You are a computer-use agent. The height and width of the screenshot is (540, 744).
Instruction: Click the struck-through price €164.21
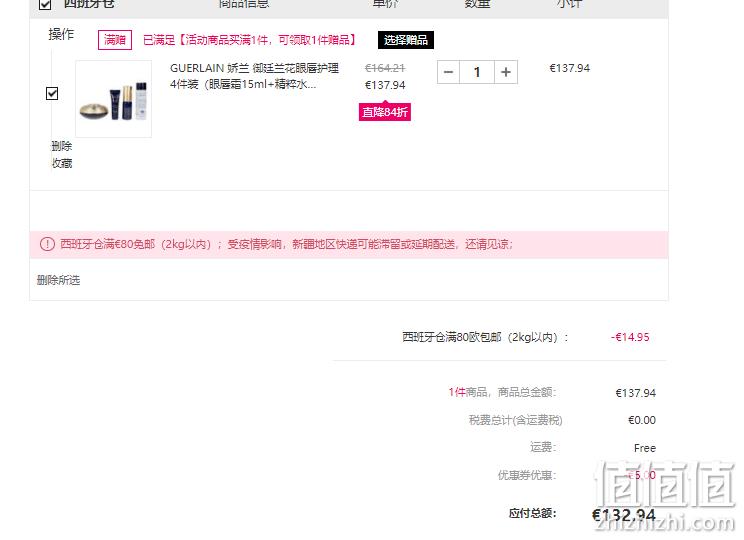point(385,68)
